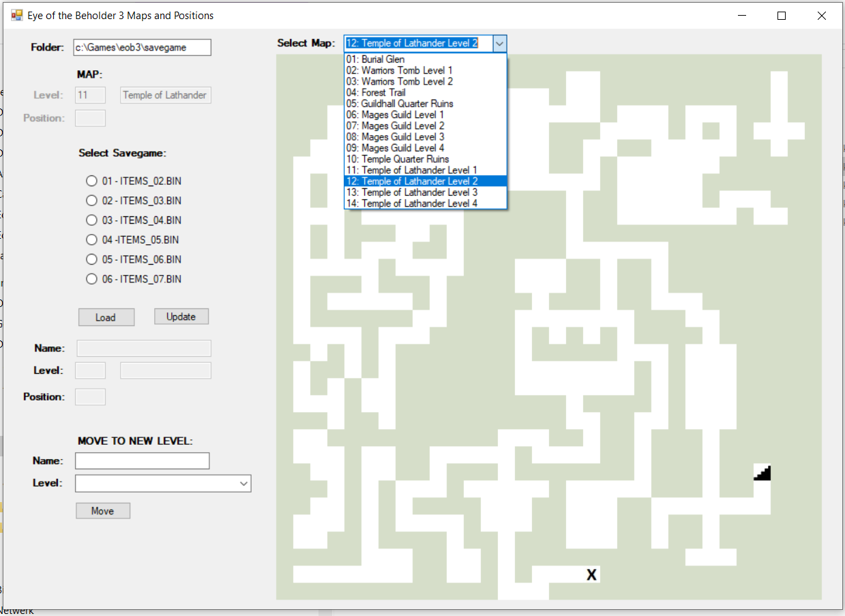The width and height of the screenshot is (845, 616).
Task: Click the MAP Position field
Action: 90,118
